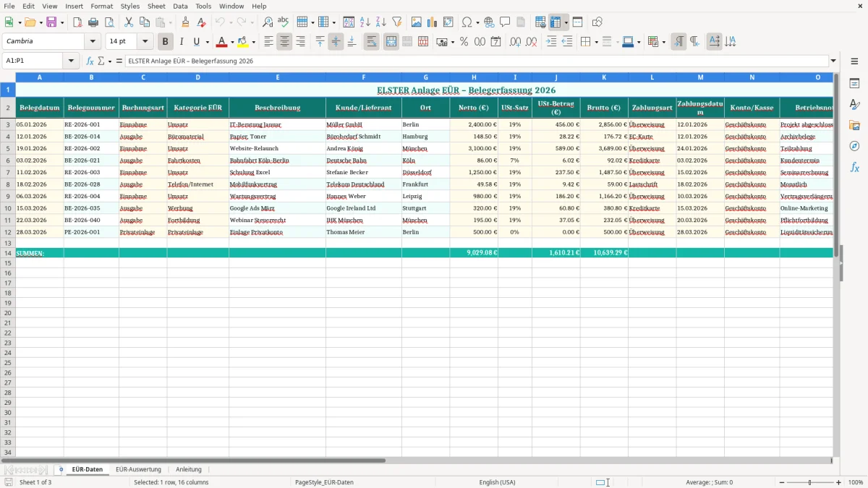Open Sidebar Navigator compass icon
868x488 pixels.
(x=854, y=146)
